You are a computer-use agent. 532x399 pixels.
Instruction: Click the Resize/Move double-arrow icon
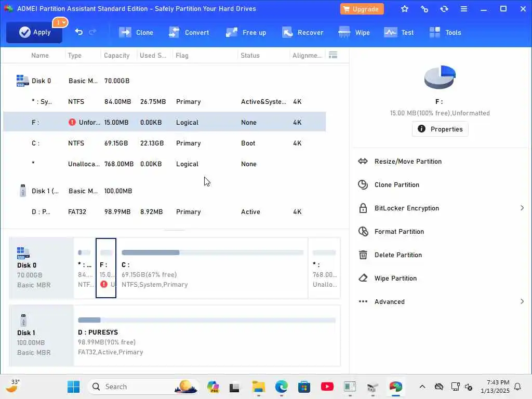click(363, 161)
